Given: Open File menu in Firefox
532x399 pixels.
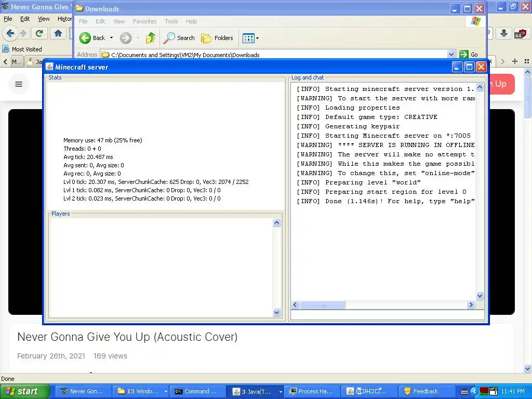Looking at the screenshot, I should [8, 19].
